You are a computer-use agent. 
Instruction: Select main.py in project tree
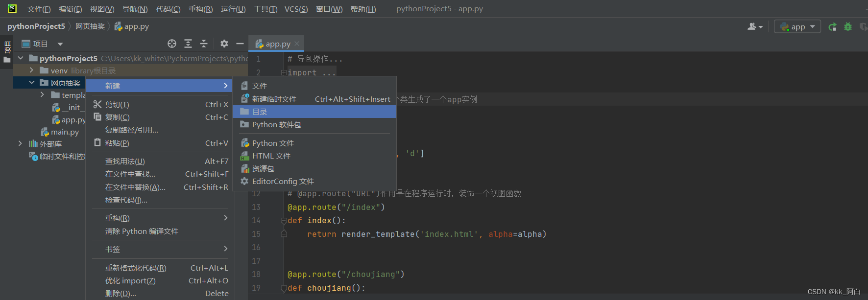point(60,132)
